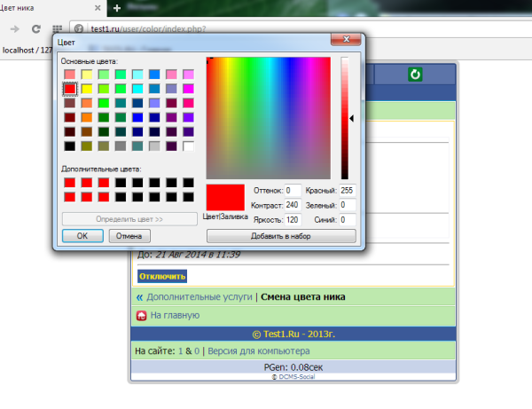Click the Красный value field
Screen dimensions: 532x409
[347, 191]
